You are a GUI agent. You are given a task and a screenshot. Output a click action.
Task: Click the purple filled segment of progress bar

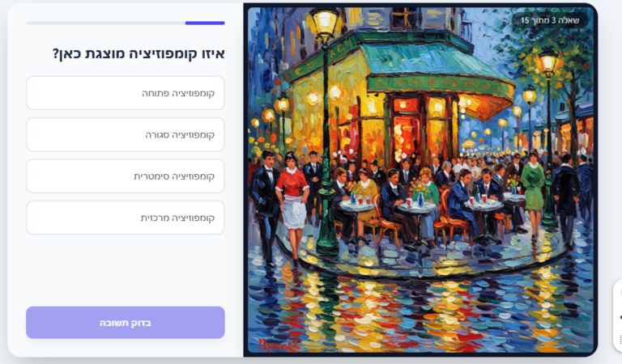tap(205, 23)
